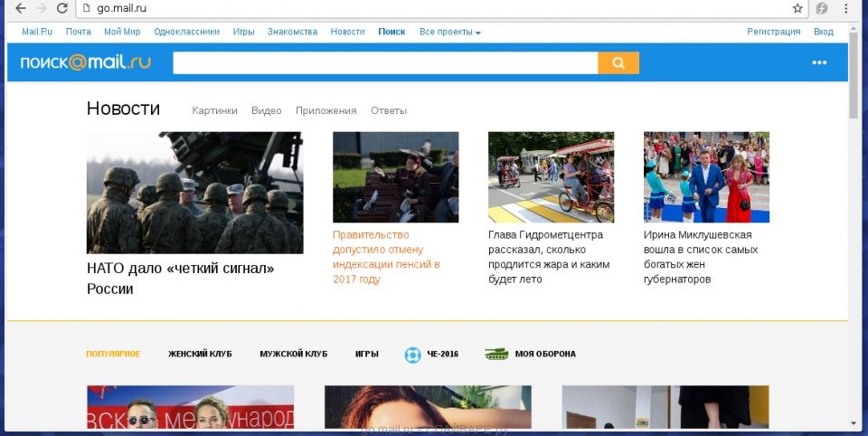
Task: Expand the Все проекты dropdown
Action: pyautogui.click(x=449, y=33)
